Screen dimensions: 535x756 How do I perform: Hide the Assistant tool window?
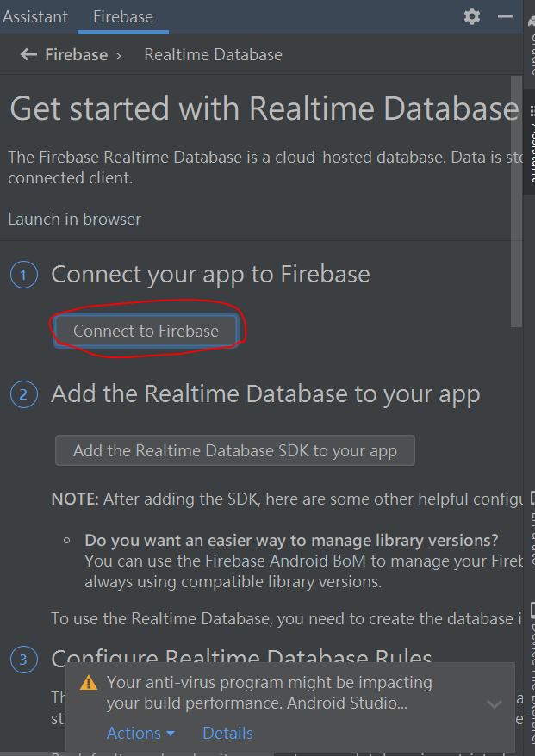tap(505, 17)
